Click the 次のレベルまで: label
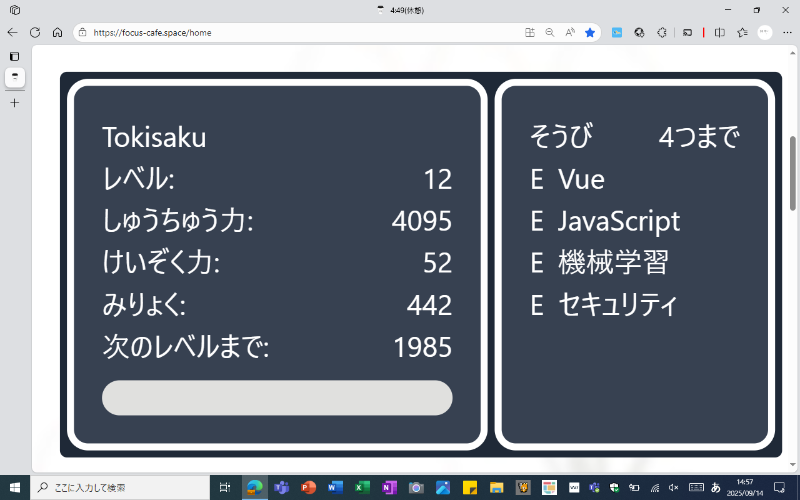The height and width of the screenshot is (500, 800). click(x=186, y=347)
